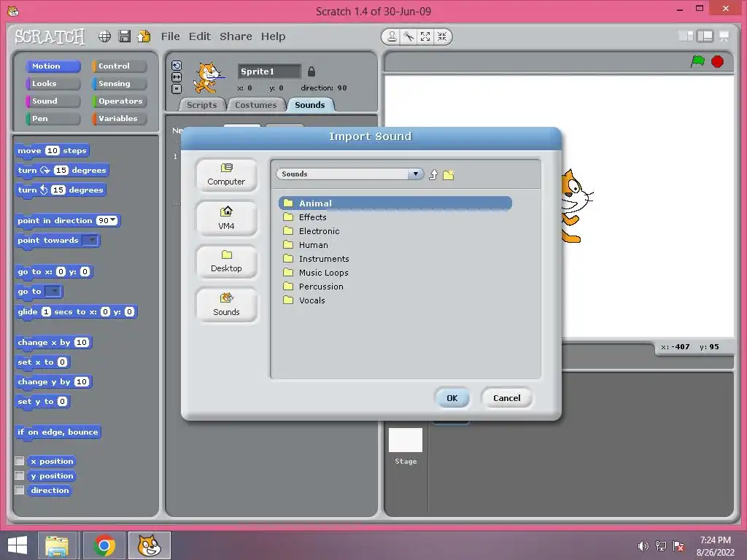The width and height of the screenshot is (747, 560).
Task: Click the VM4 home shortcut
Action: coord(226,219)
